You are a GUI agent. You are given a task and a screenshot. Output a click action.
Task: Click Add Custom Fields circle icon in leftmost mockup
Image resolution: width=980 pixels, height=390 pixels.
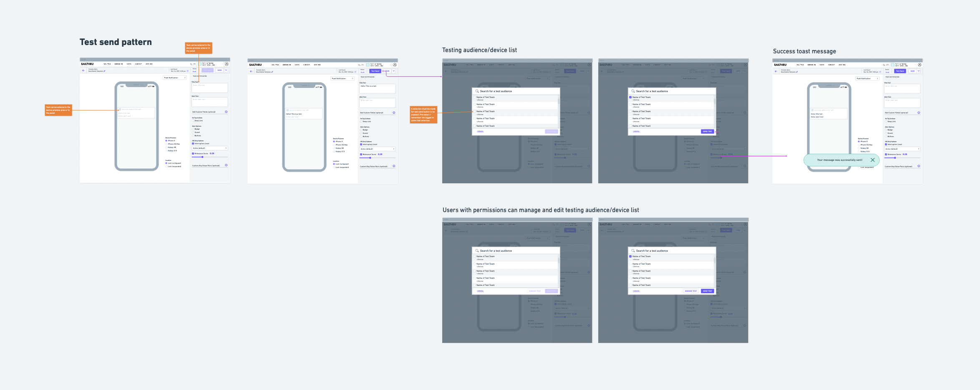(226, 112)
